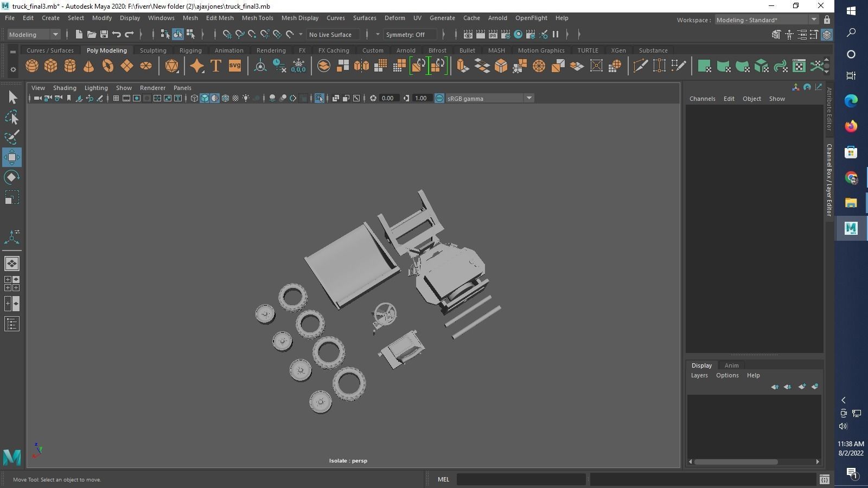Toggle smooth shade all in viewport
This screenshot has width=868, height=488.
click(x=205, y=98)
